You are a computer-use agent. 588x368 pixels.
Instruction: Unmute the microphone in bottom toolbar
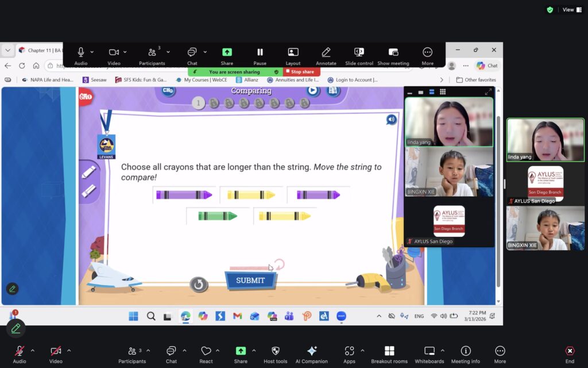coord(20,351)
